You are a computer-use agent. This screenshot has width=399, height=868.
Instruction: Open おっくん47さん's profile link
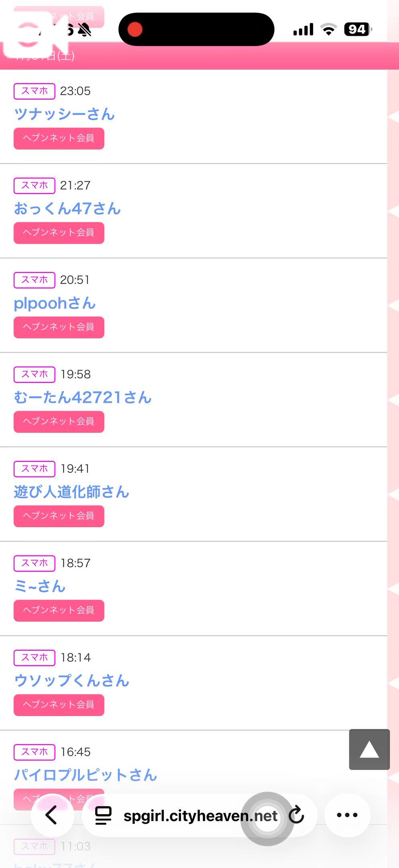point(67,209)
